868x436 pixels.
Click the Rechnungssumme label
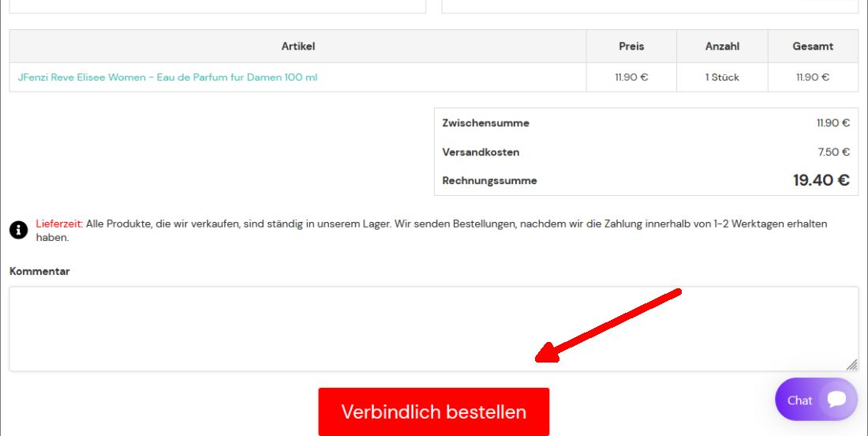[489, 181]
